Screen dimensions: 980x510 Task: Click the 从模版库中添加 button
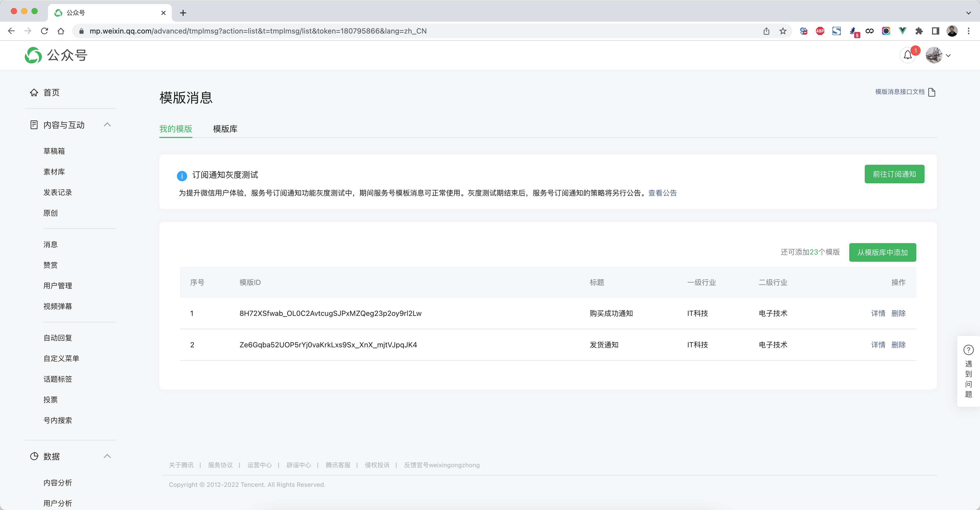[882, 252]
